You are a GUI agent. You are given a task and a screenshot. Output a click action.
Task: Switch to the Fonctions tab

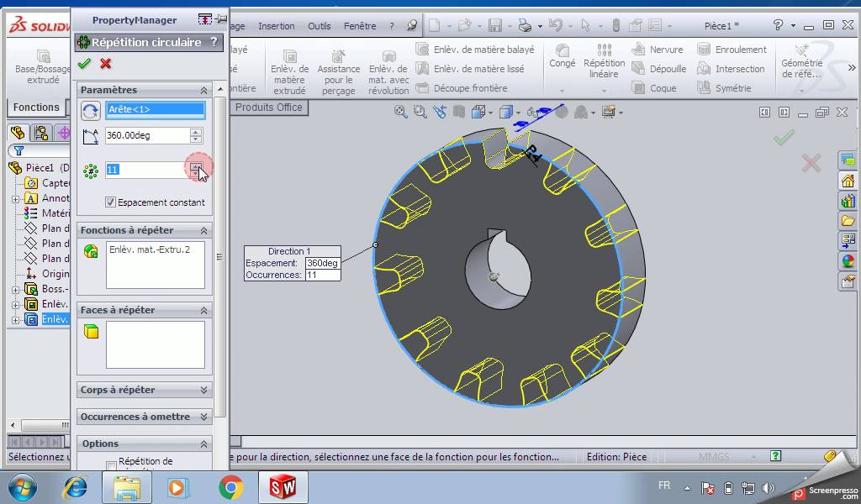coord(36,107)
